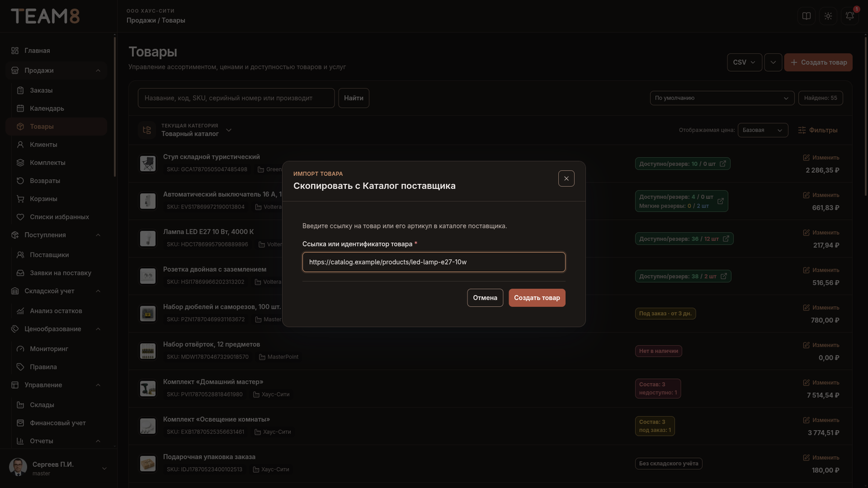Go to Главная in the sidebar
The width and height of the screenshot is (868, 488).
tap(57, 51)
